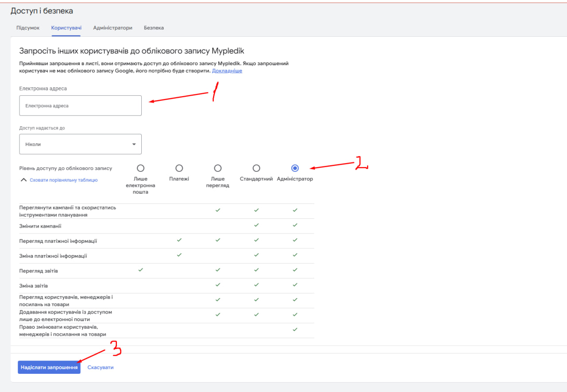The width and height of the screenshot is (567, 392).
Task: Click Переглянути кампанії та скористатись row label
Action: (x=68, y=211)
